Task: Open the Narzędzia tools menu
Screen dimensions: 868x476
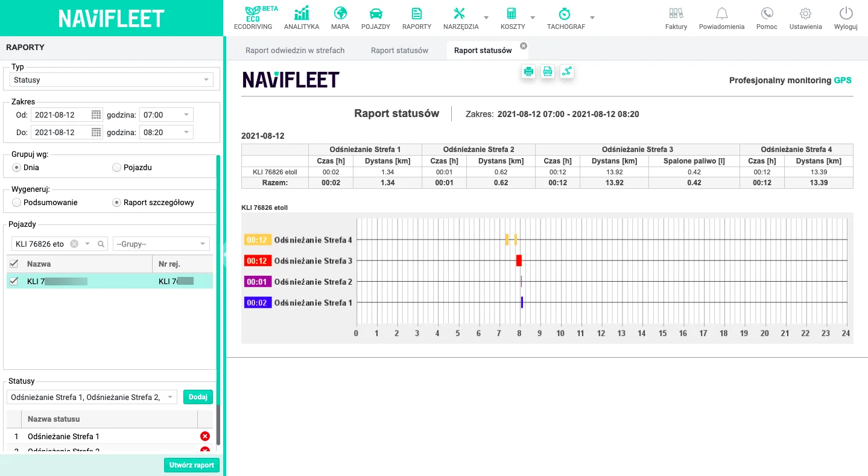Action: 461,18
